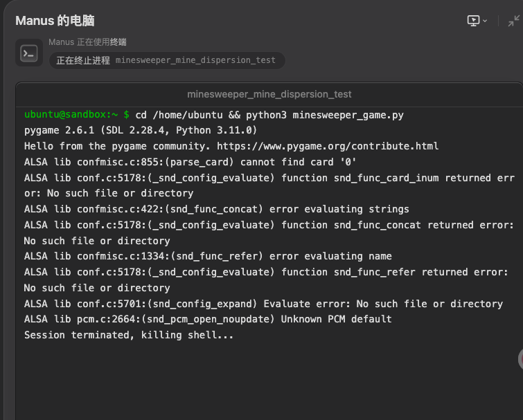Collapse the Manus computer panel
523x420 pixels.
pyautogui.click(x=514, y=21)
